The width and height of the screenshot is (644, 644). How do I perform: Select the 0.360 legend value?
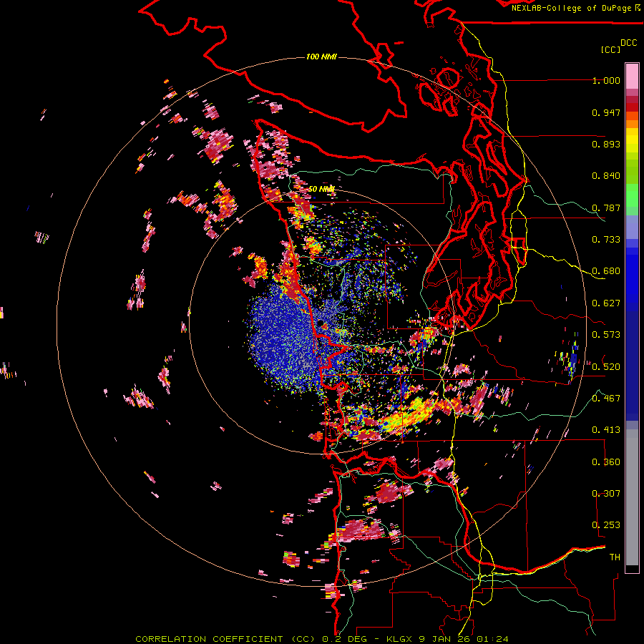(606, 462)
